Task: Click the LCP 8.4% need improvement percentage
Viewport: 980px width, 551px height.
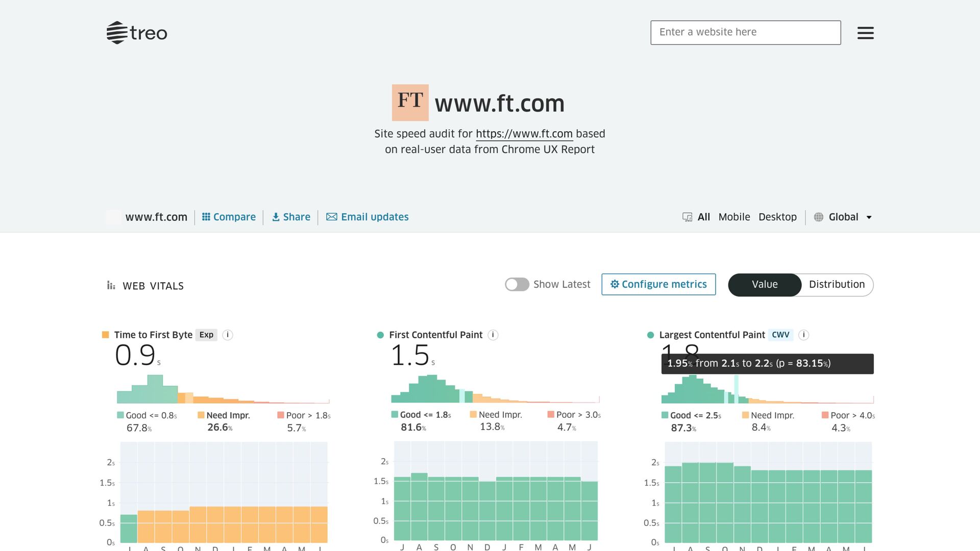Action: tap(761, 428)
